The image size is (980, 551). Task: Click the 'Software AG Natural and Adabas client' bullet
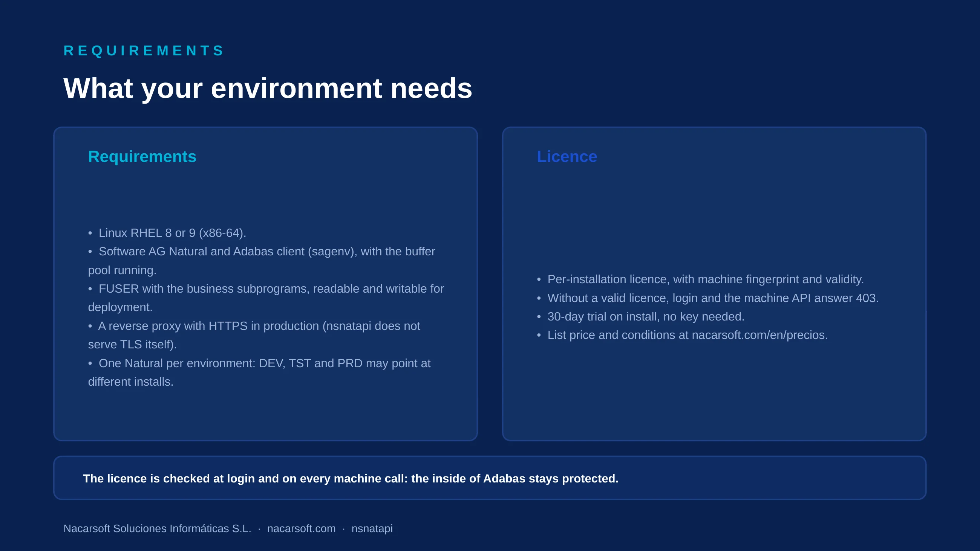262,261
